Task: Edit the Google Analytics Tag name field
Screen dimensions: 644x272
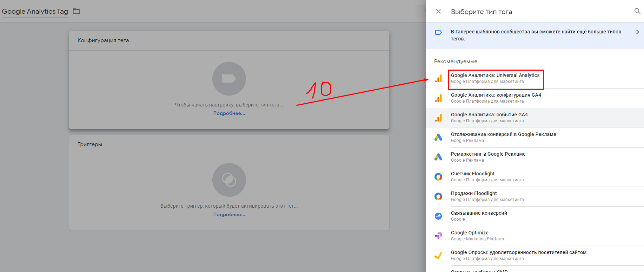Action: [x=35, y=11]
